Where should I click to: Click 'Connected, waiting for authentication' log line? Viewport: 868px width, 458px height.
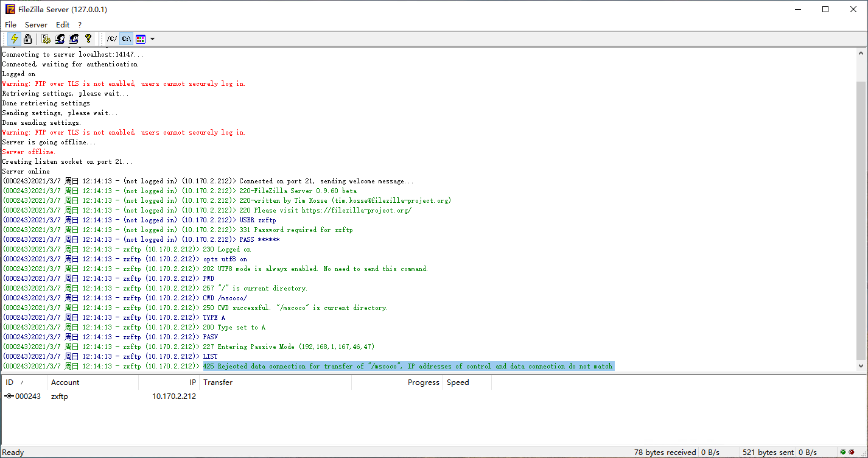click(x=70, y=64)
